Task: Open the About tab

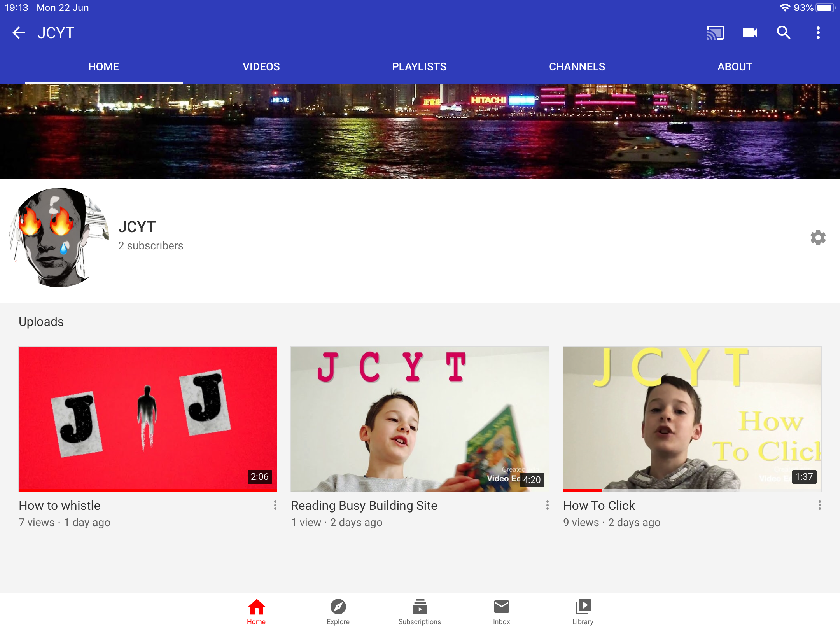Action: (x=735, y=66)
